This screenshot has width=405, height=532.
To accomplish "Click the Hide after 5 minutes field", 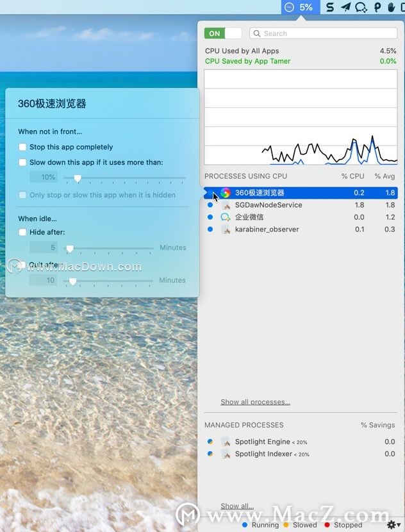I will pos(44,247).
